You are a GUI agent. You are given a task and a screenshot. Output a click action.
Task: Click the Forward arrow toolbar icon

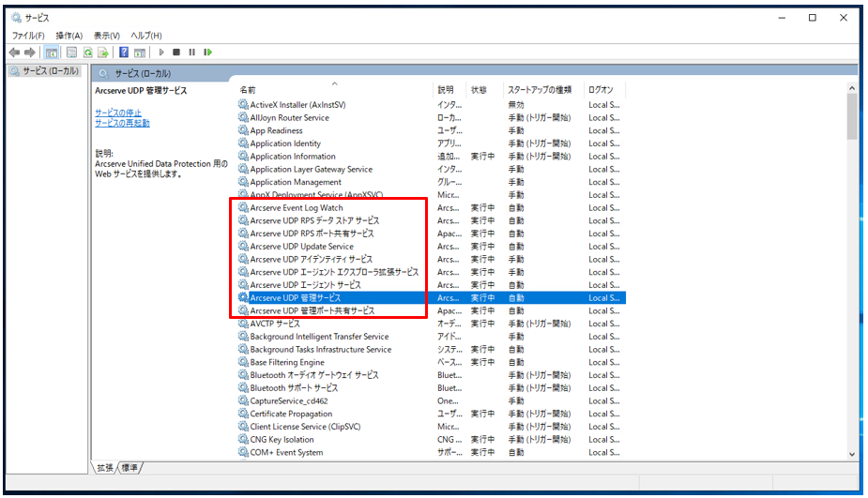click(30, 53)
